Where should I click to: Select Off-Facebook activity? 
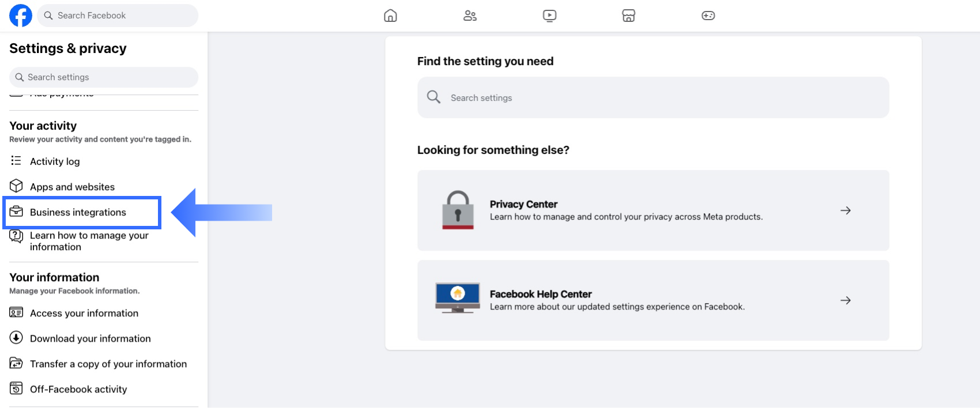coord(78,389)
